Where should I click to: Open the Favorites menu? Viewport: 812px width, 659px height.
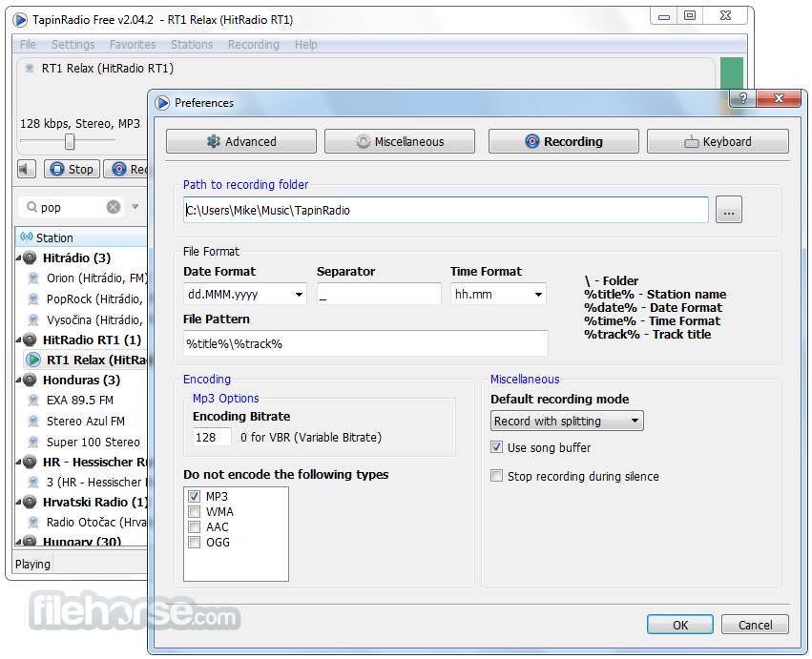(x=133, y=45)
